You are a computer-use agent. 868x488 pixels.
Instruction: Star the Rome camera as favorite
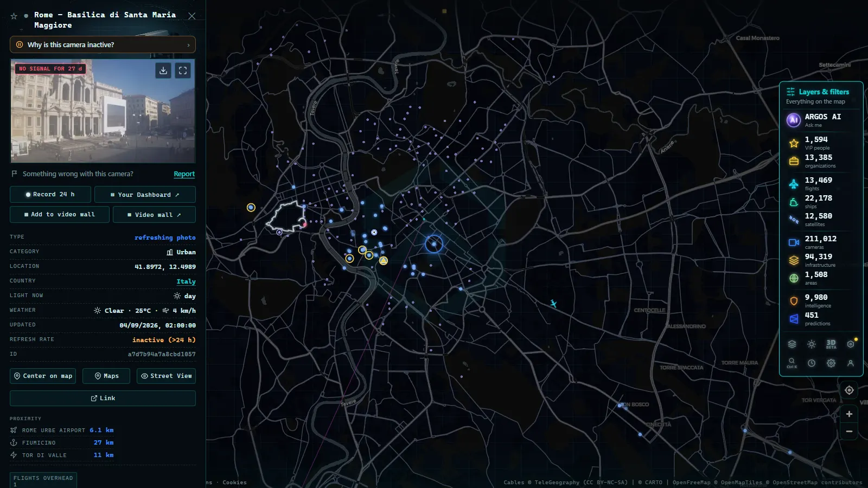click(14, 16)
